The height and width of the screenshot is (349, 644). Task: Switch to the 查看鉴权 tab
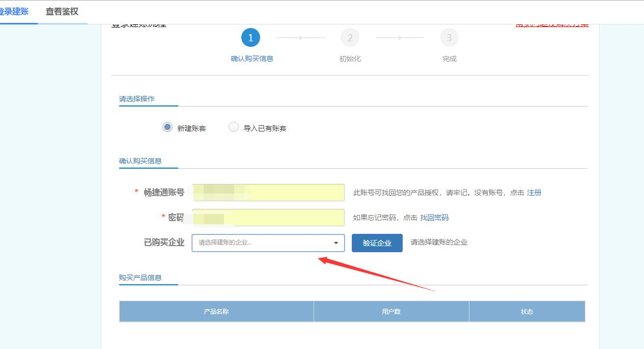click(x=62, y=11)
